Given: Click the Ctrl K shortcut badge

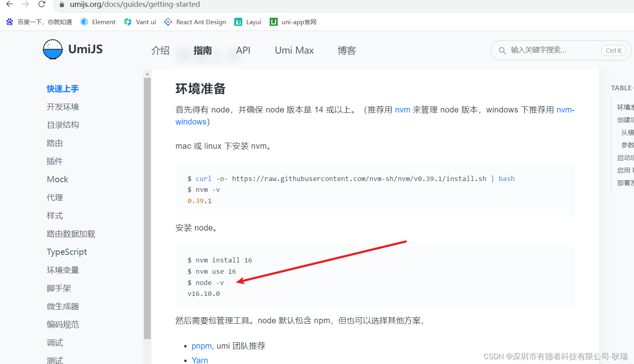Looking at the screenshot, I should [x=613, y=50].
